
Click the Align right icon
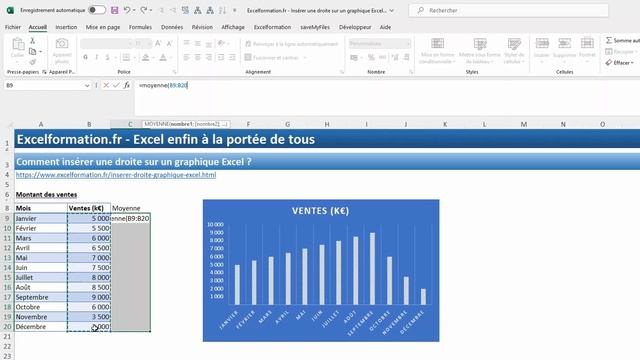(x=209, y=58)
